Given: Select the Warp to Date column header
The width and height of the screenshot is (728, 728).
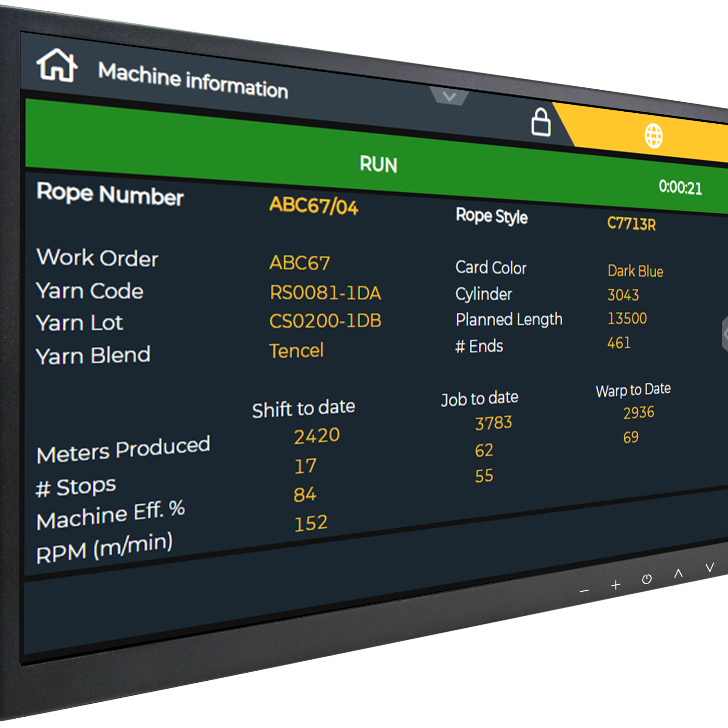Looking at the screenshot, I should [x=633, y=390].
